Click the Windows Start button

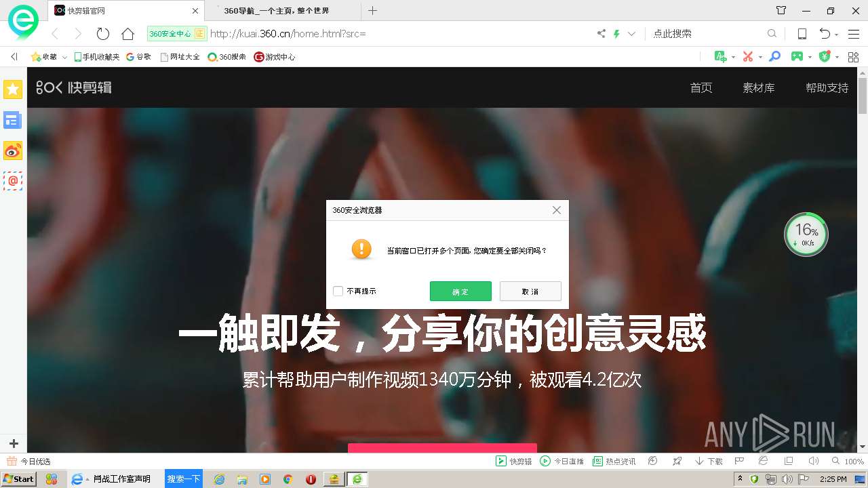[x=18, y=479]
